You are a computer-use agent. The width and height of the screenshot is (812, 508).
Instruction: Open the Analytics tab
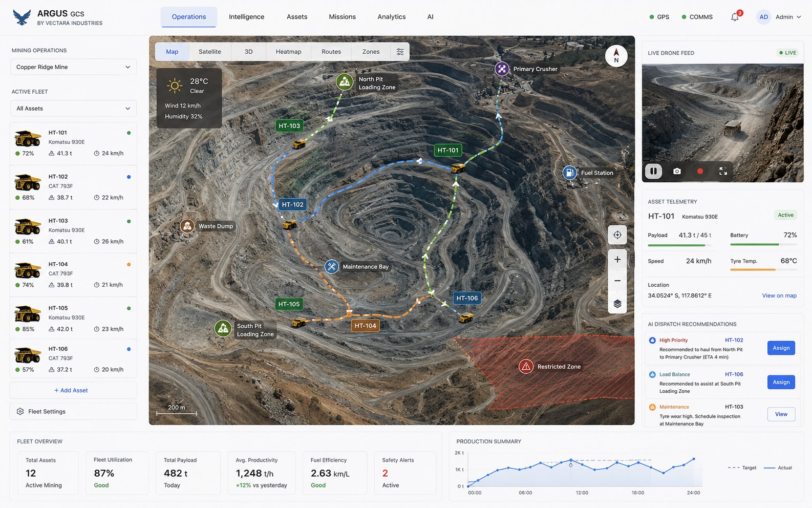point(391,17)
